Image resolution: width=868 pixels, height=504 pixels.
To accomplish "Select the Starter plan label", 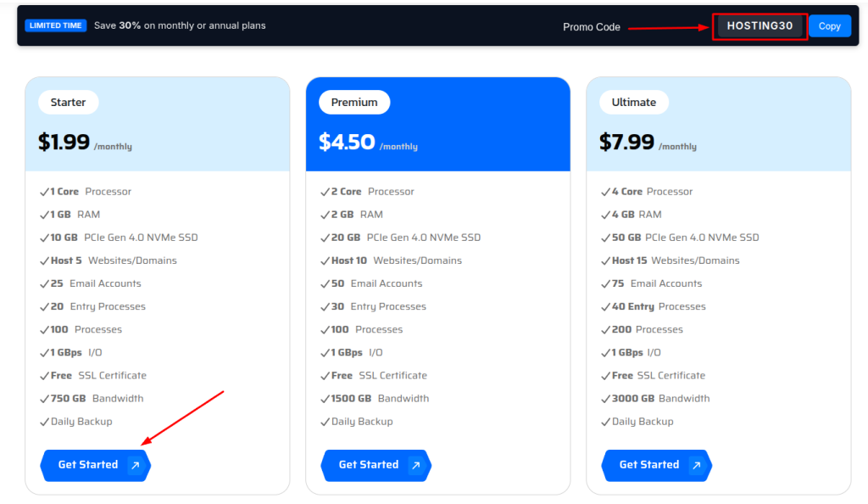I will tap(68, 103).
